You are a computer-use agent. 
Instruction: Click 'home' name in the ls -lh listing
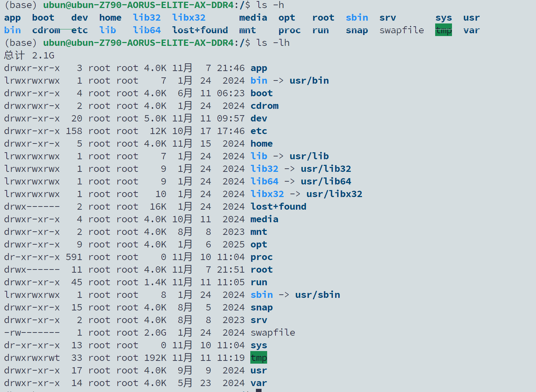262,143
